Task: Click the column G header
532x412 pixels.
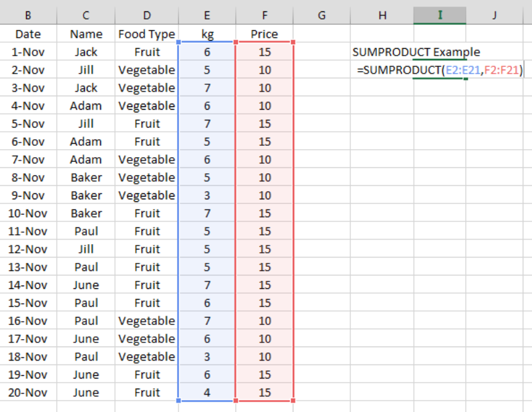Action: coord(321,15)
